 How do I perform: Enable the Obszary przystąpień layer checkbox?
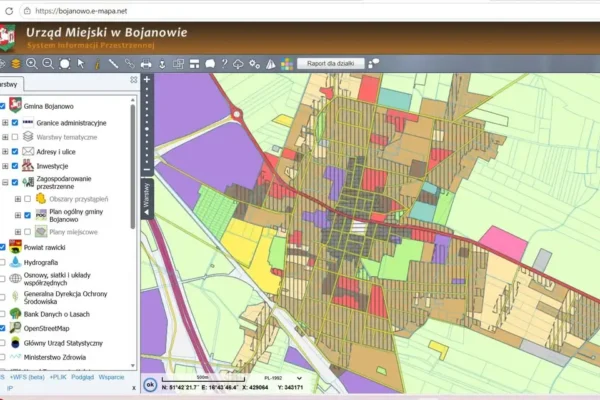(x=28, y=199)
